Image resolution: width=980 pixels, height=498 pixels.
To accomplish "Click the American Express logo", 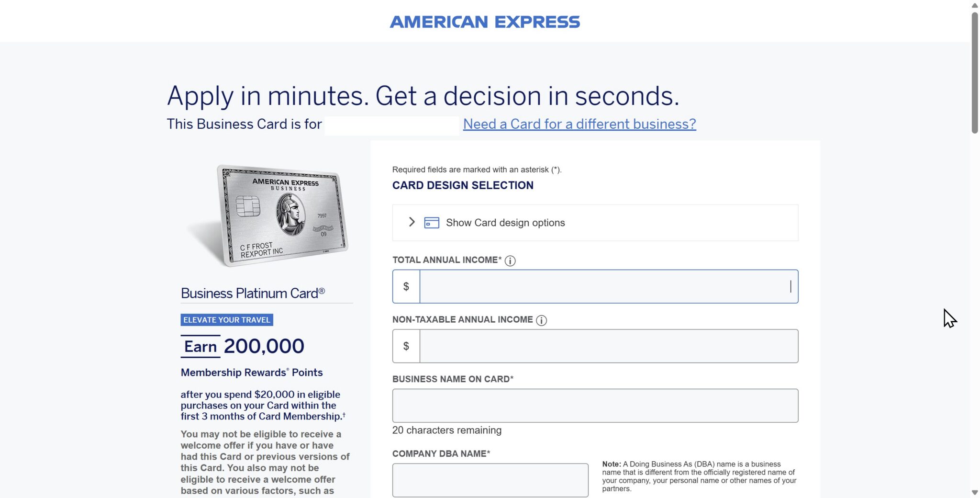I will [485, 22].
